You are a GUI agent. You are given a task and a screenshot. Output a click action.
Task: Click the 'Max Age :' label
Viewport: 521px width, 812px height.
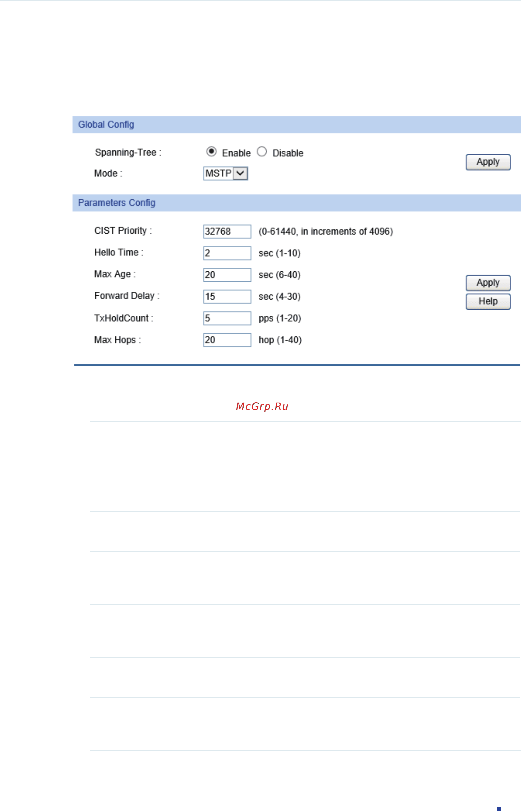click(x=115, y=274)
